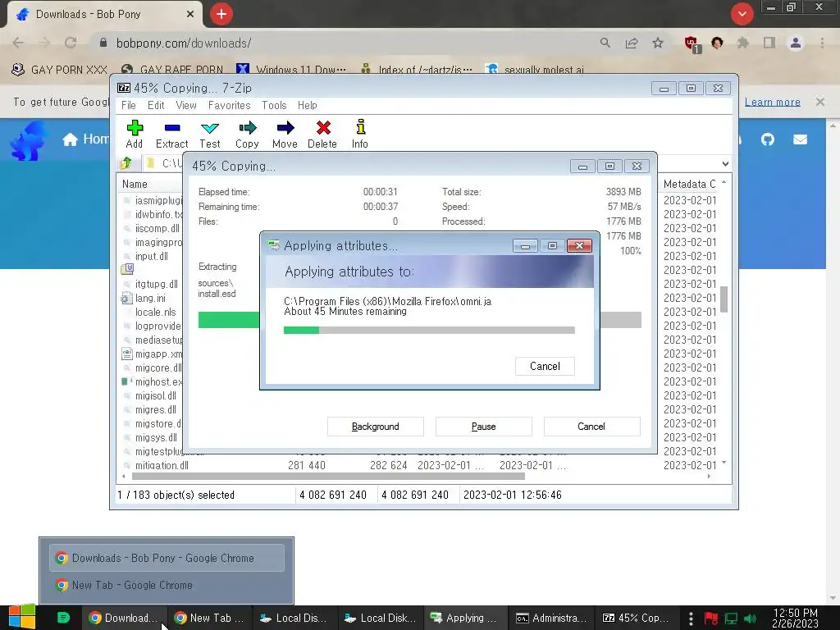The image size is (840, 630).
Task: Click the browser reload button
Action: pos(71,43)
